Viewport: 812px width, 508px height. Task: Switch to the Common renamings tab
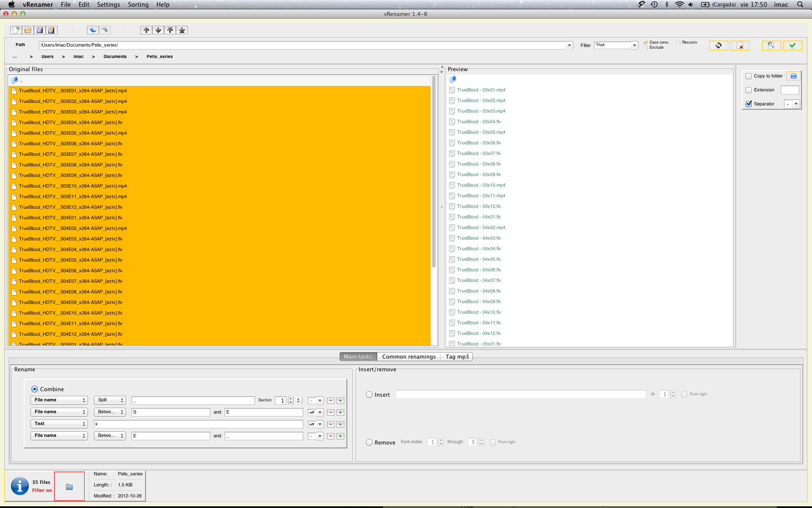point(409,356)
